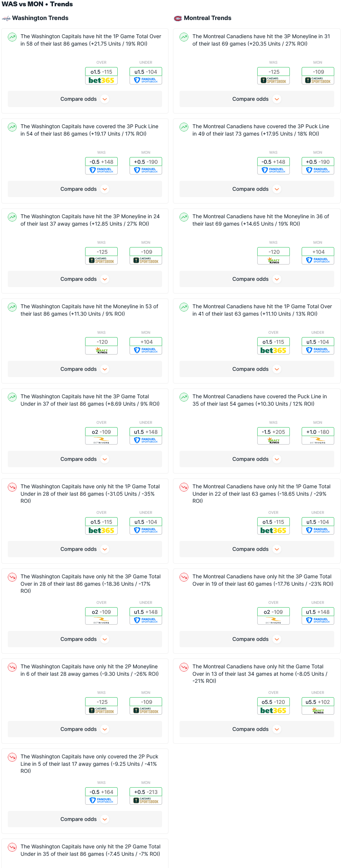Click the Montreal Canadiens logo icon
Viewport: 342px width, 868px height.
[178, 18]
